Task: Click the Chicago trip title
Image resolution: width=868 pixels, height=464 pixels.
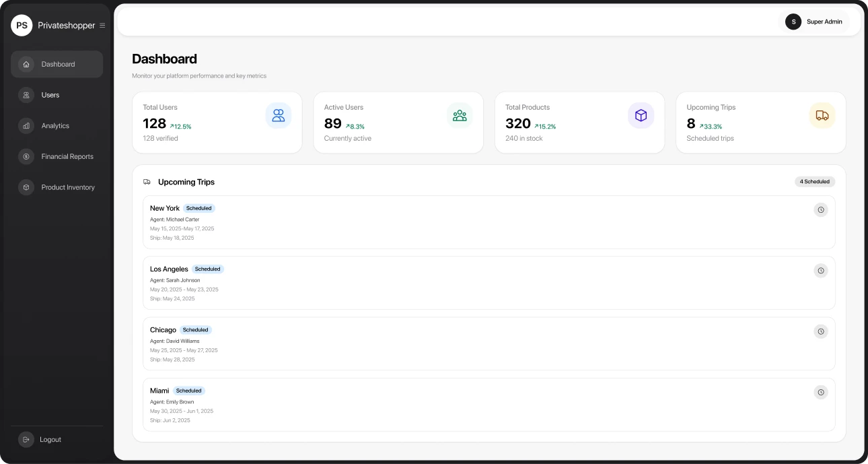Action: point(163,330)
